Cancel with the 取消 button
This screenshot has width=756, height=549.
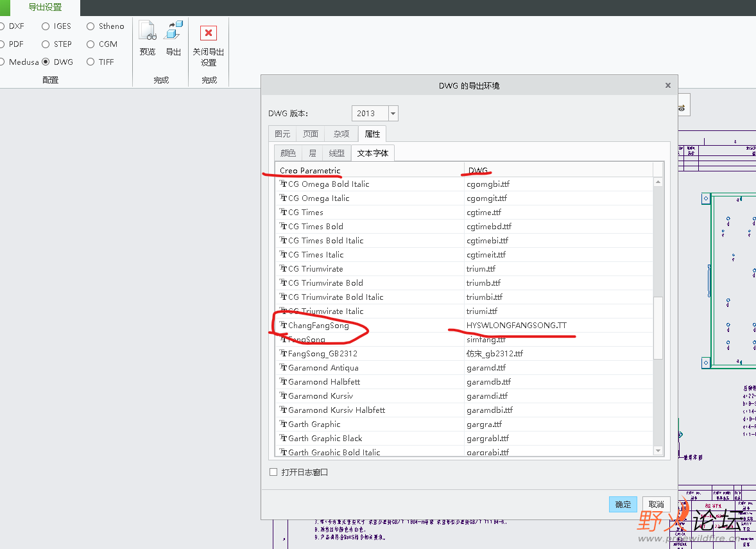click(656, 504)
